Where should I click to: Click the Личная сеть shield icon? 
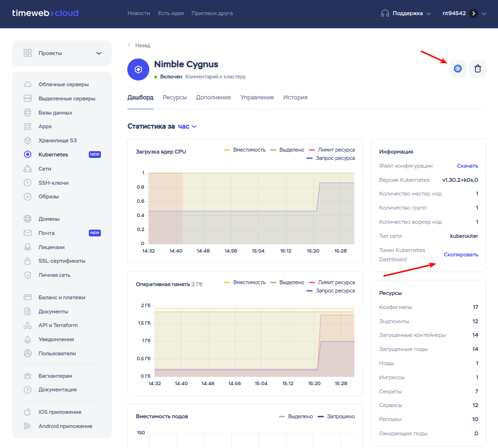pos(28,275)
